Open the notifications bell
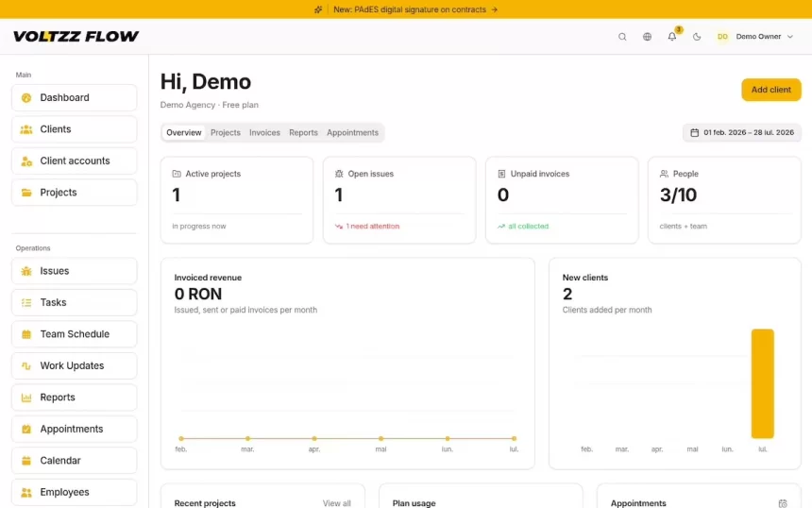Viewport: 812px width, 508px height. click(x=672, y=37)
